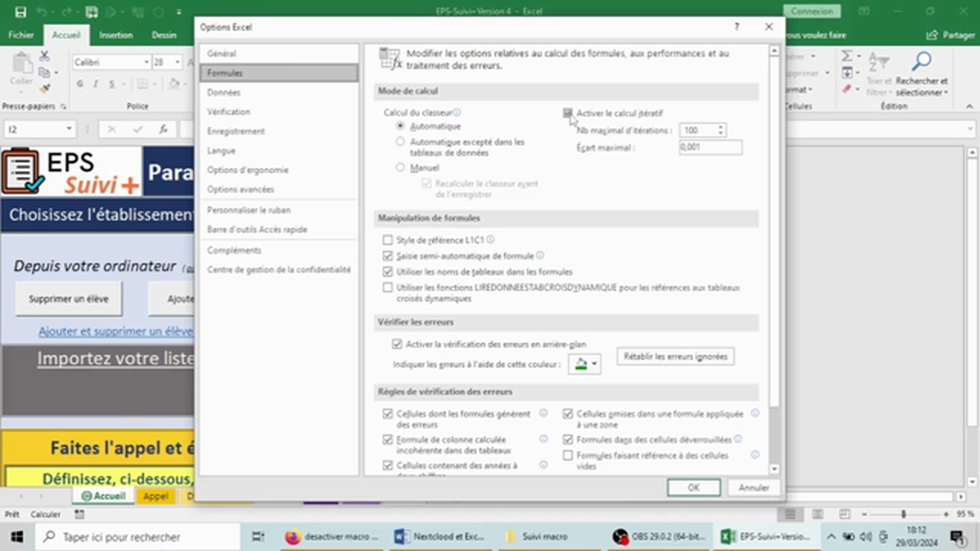Switch to the Insertion ribbon tab
The width and height of the screenshot is (980, 551).
click(116, 34)
